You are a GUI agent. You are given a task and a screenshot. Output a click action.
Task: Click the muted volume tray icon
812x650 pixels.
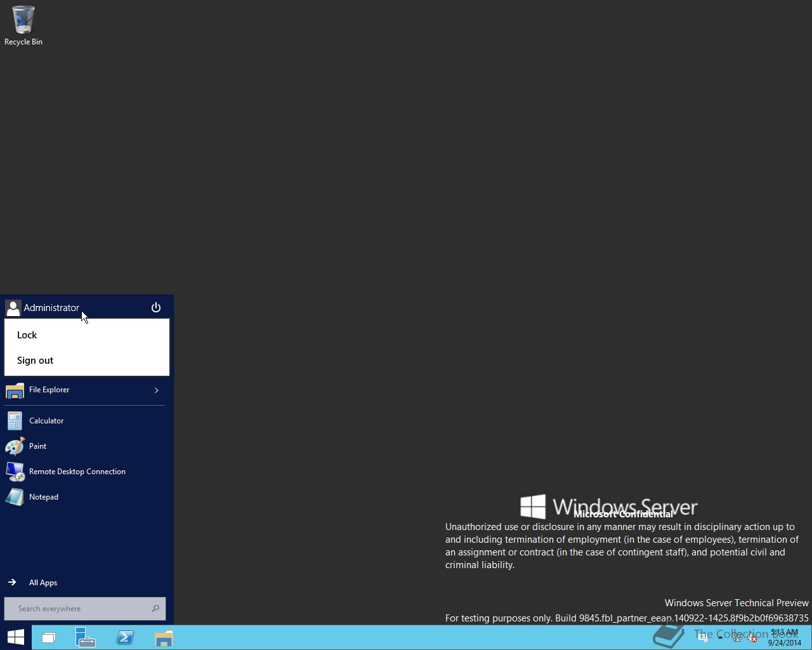pyautogui.click(x=752, y=638)
